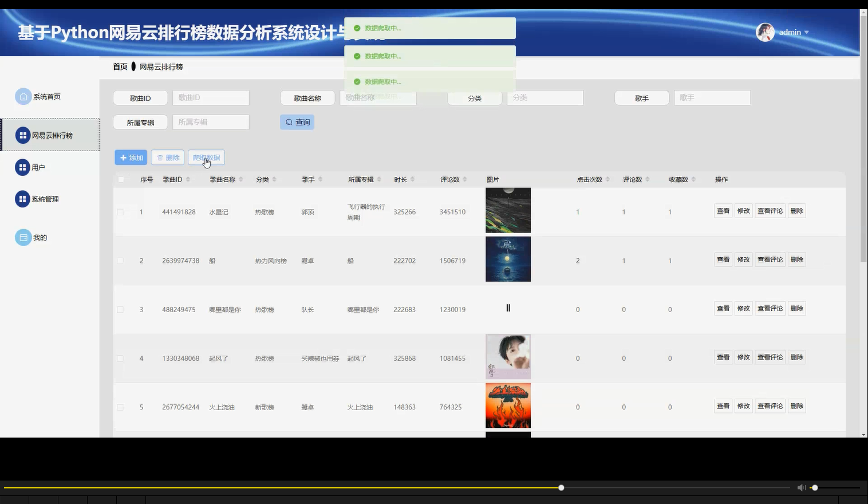Select 网易云排行榜 menu label in sidebar
The width and height of the screenshot is (868, 504).
coord(52,136)
